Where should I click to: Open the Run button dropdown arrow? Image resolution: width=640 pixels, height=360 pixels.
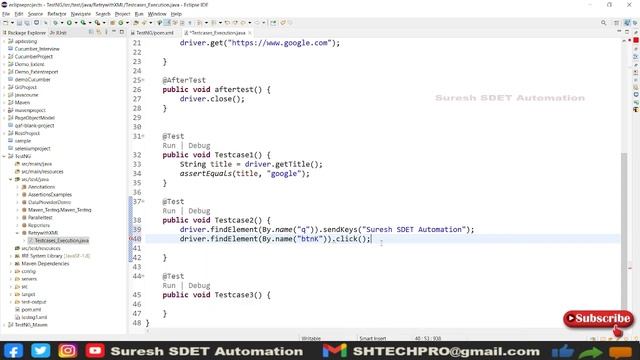point(76,23)
